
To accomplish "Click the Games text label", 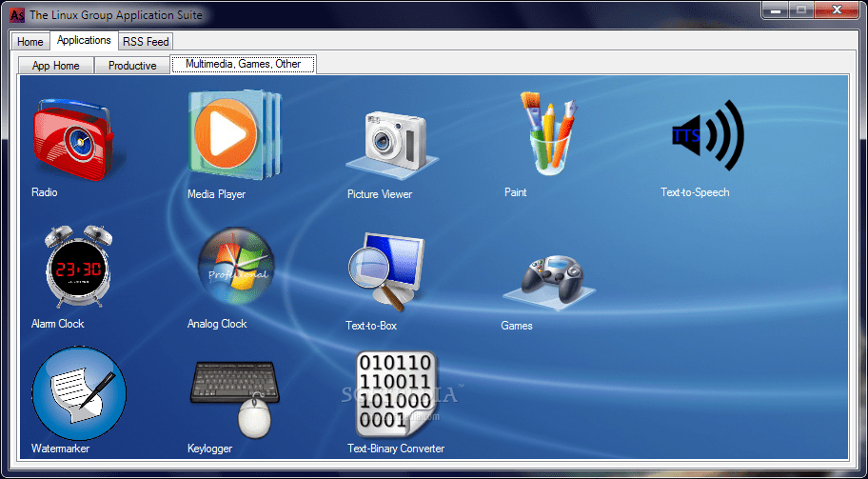I will click(x=517, y=326).
